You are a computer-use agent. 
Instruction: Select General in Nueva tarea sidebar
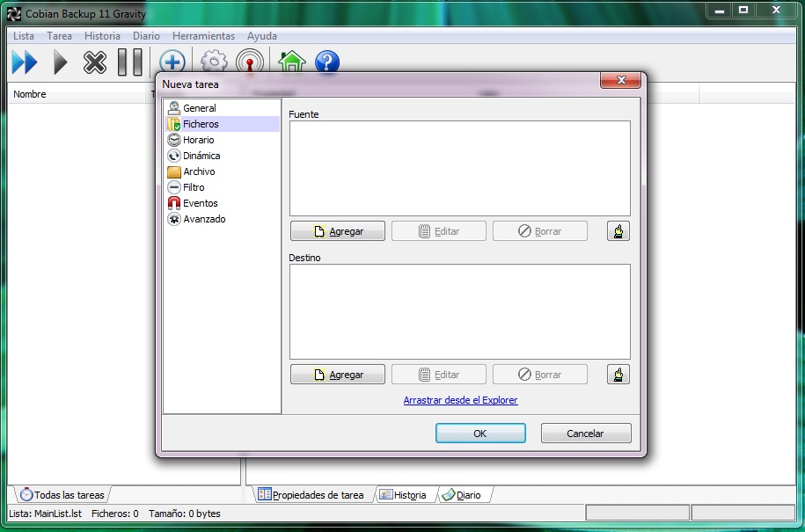coord(223,108)
